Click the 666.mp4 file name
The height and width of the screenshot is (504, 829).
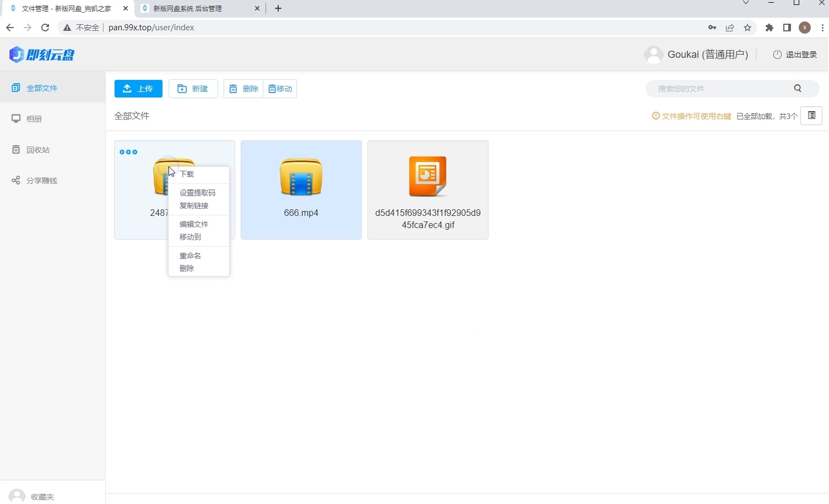tap(301, 213)
